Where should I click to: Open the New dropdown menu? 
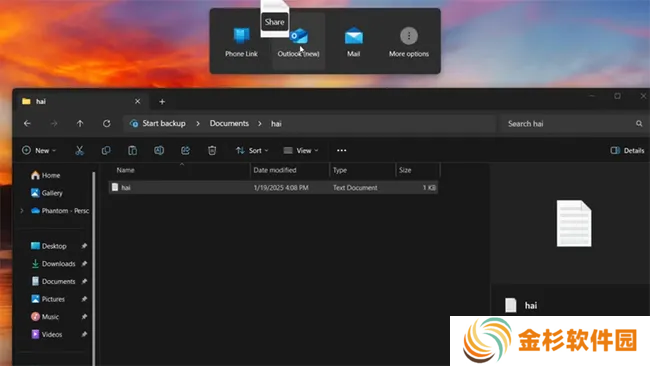point(39,150)
